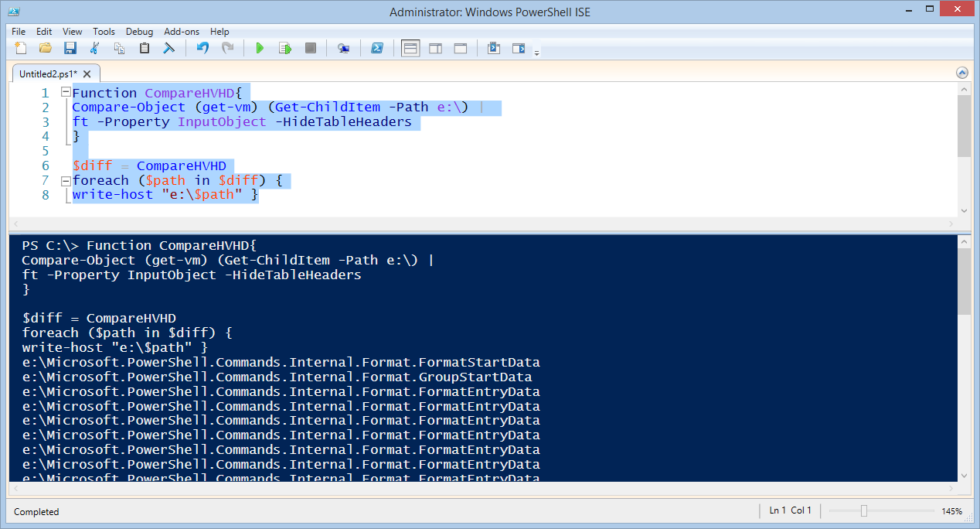Launch PowerShell console icon in toolbar
Screen dimensions: 980x529
(377, 48)
